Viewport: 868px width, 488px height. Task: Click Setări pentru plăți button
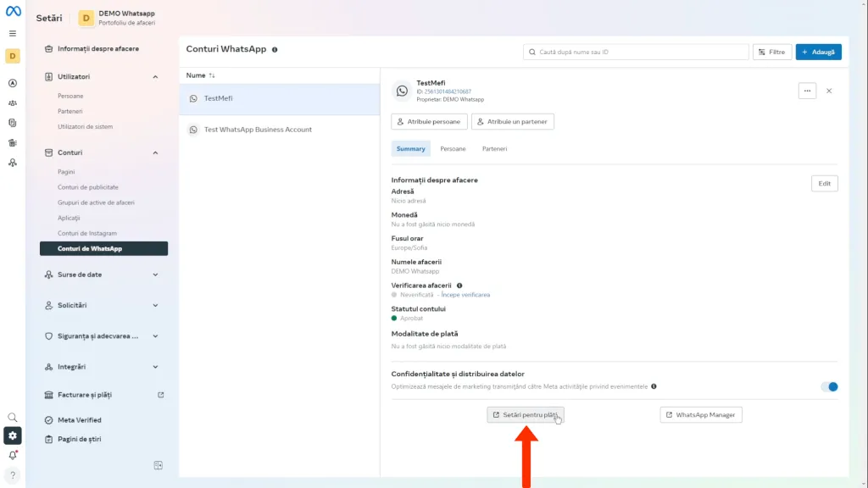coord(526,415)
